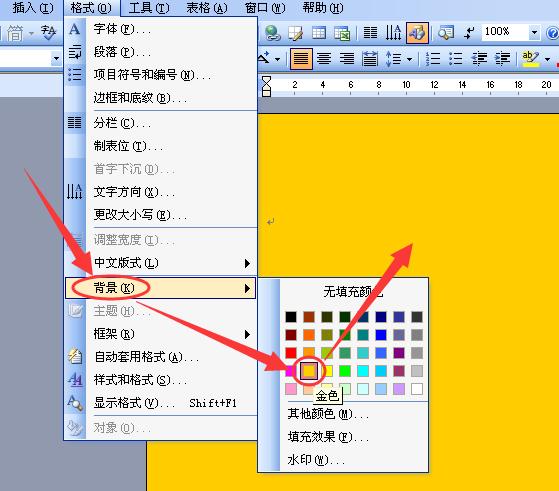Click the indent marker on the ruler
This screenshot has width=559, height=491.
coord(266,86)
